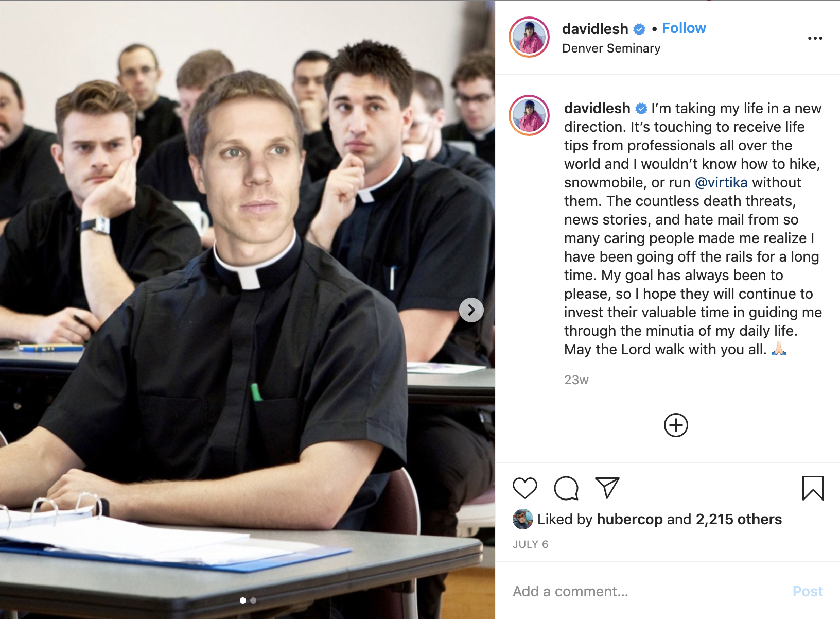Open the three-dot more options menu

[815, 38]
